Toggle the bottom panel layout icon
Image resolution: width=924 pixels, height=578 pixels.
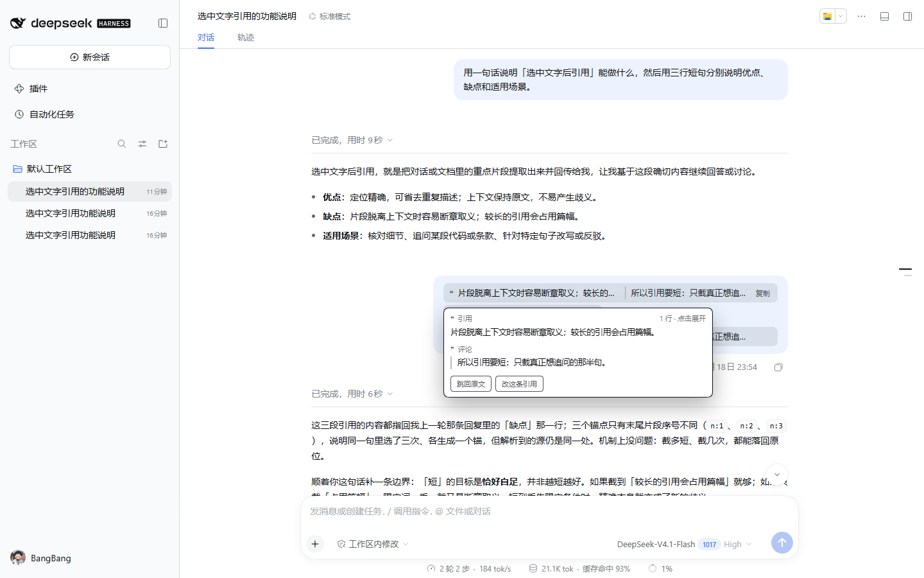tap(884, 16)
